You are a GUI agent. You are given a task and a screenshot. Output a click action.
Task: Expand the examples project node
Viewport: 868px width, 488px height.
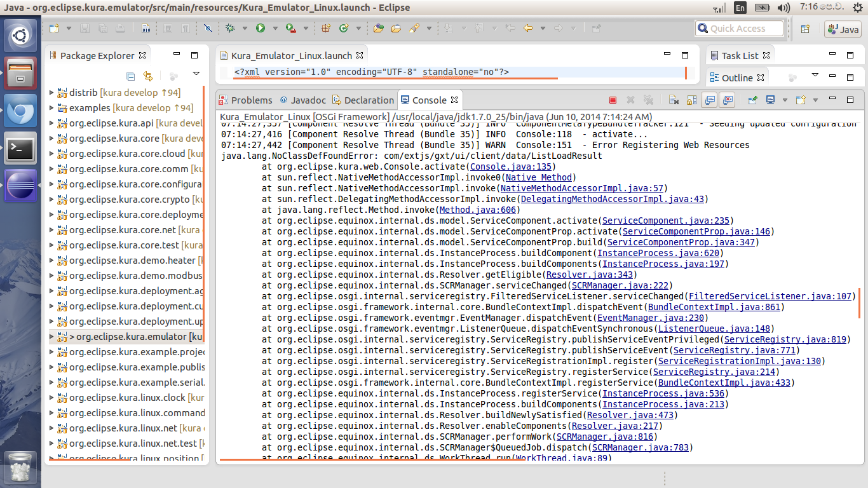[52, 108]
